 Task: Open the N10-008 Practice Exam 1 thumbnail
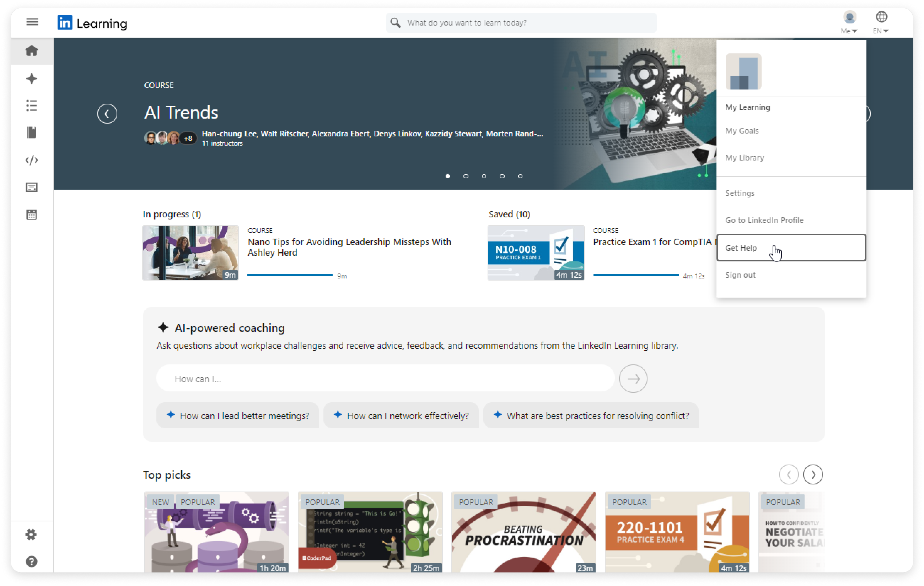click(x=536, y=253)
